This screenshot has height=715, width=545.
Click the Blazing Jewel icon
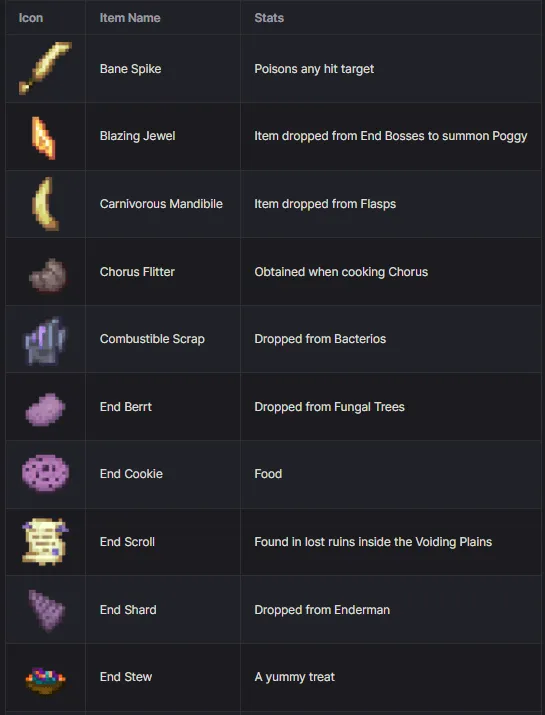(44, 138)
